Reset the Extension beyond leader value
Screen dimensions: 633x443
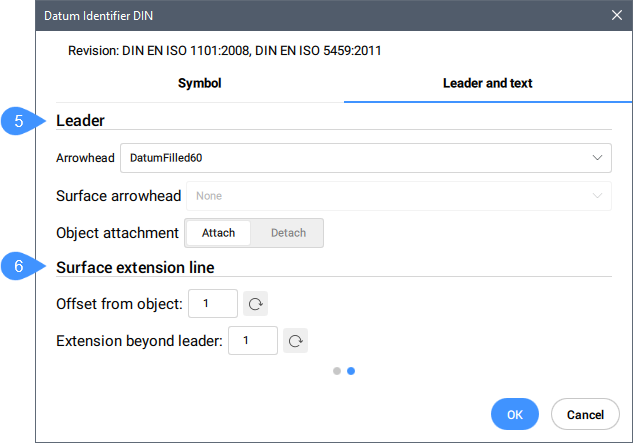(295, 341)
